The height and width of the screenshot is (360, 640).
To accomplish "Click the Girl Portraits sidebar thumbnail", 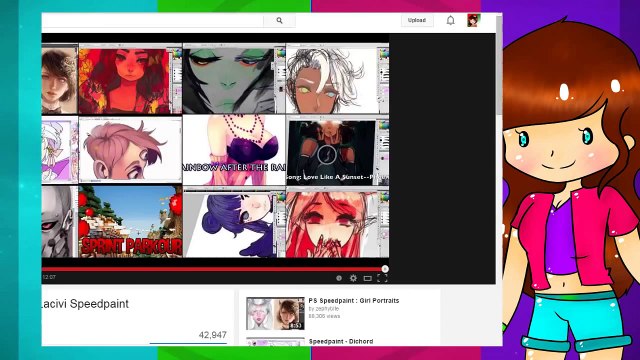I will click(275, 313).
